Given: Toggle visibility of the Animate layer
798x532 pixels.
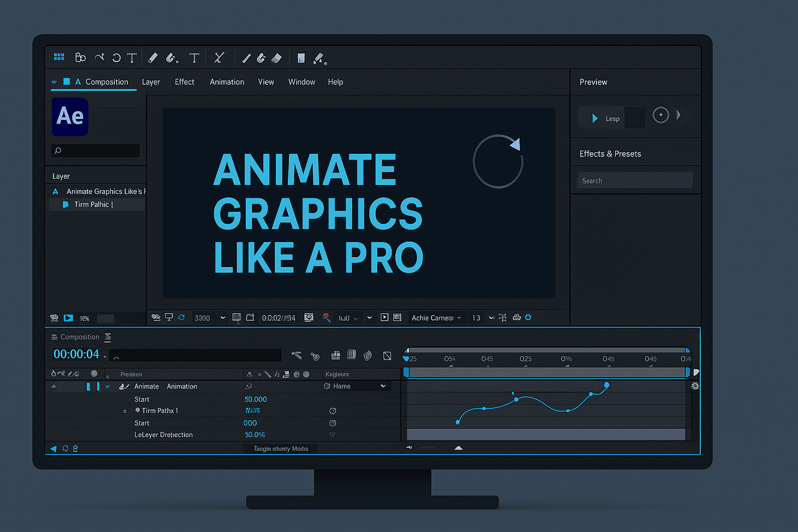Looking at the screenshot, I should [x=55, y=386].
